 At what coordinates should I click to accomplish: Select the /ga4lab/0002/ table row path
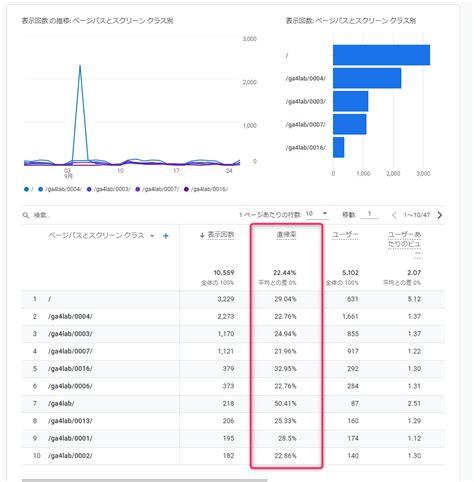click(70, 456)
